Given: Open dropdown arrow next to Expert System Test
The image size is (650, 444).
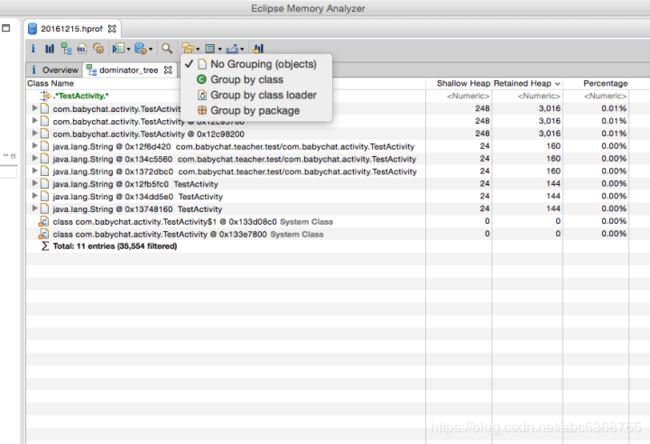Looking at the screenshot, I should coord(129,49).
